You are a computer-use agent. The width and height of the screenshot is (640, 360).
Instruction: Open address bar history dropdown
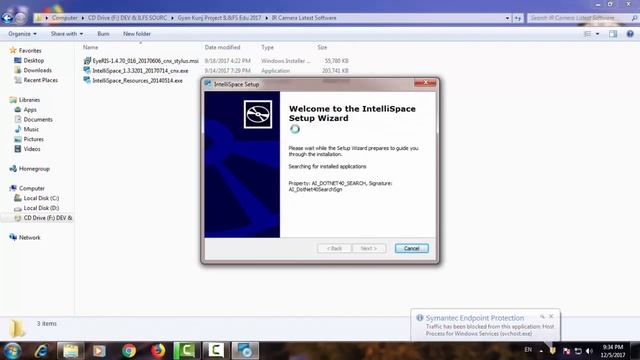click(x=507, y=18)
